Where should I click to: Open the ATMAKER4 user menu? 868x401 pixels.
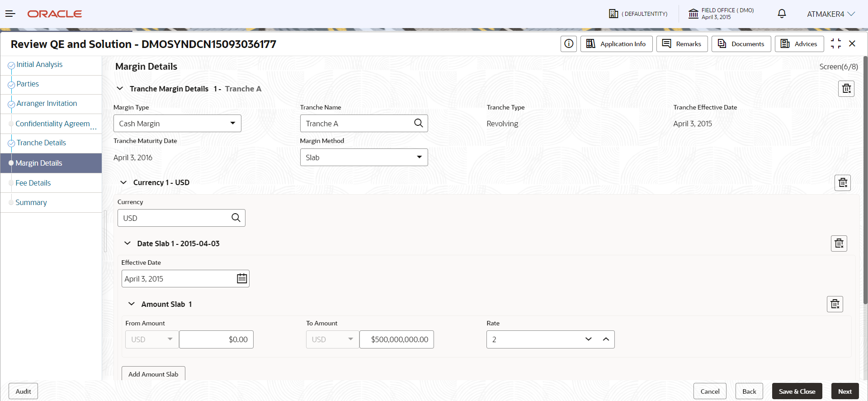(x=831, y=14)
